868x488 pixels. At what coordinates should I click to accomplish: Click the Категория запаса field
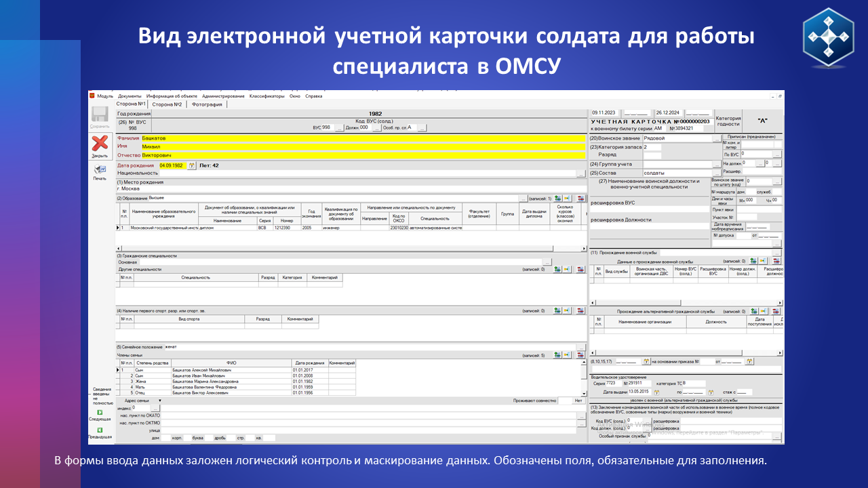[x=652, y=146]
